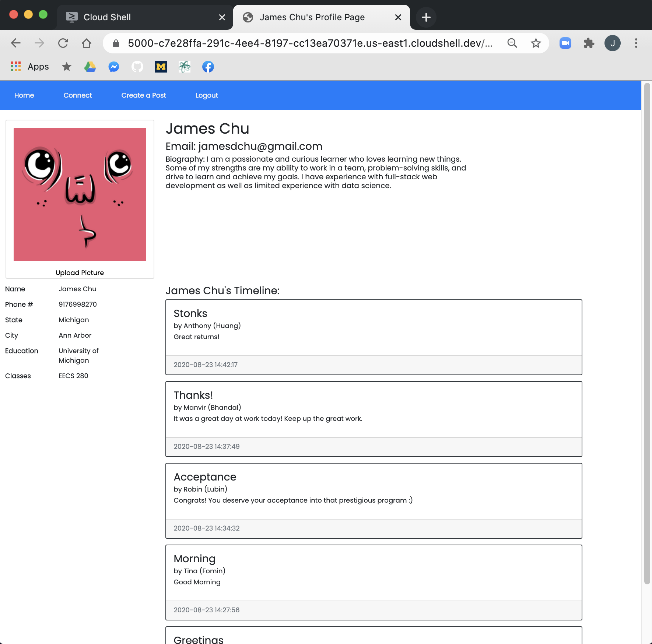The width and height of the screenshot is (652, 644).
Task: Open the profile avatar J
Action: (x=612, y=43)
